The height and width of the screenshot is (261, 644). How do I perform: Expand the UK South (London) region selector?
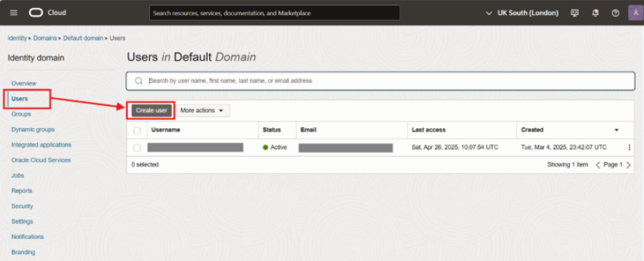[522, 13]
